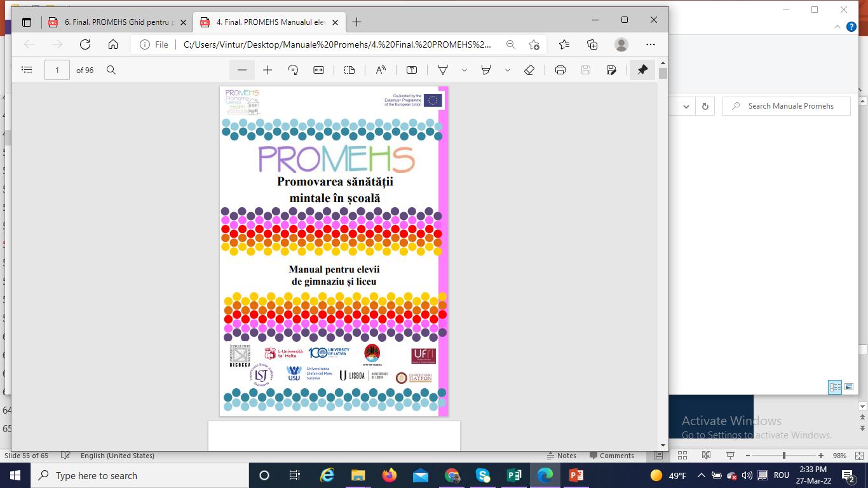Viewport: 868px width, 488px height.
Task: Click English (United States) language in status bar
Action: 118,456
